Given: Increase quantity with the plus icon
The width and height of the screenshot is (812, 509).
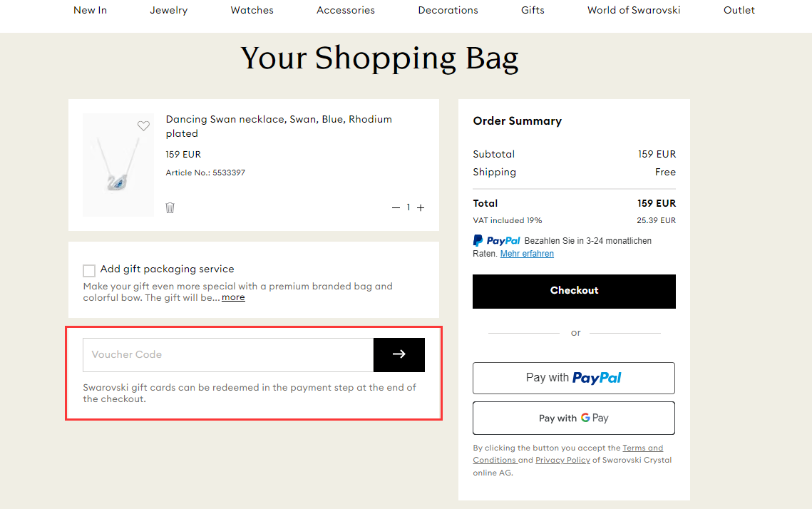Looking at the screenshot, I should 421,207.
